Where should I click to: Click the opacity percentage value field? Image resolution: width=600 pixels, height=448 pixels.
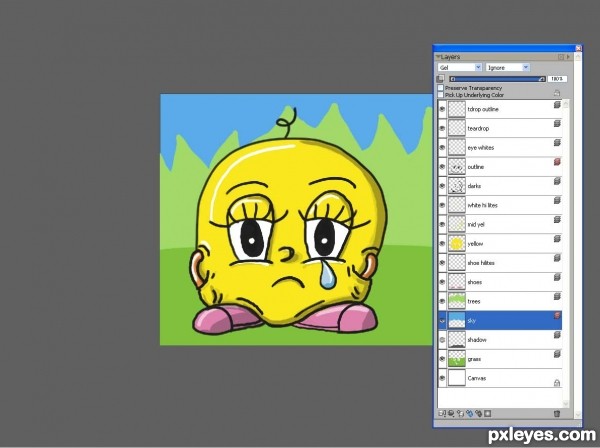pos(557,79)
